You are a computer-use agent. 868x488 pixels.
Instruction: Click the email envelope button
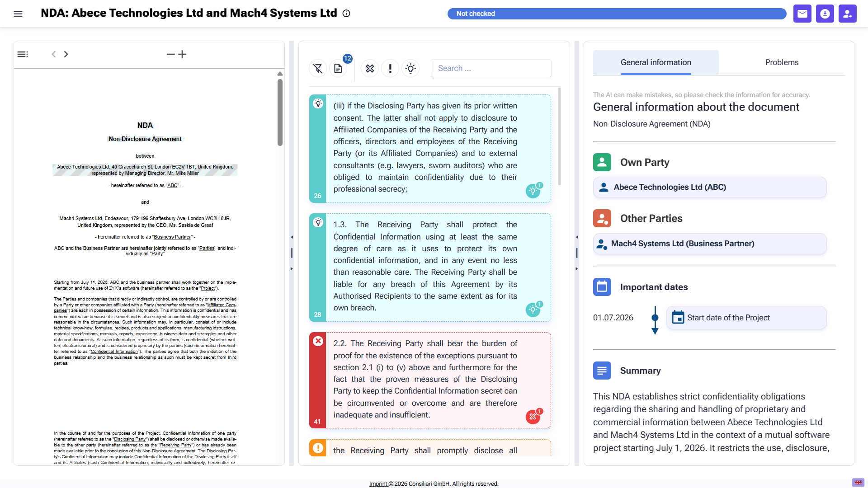click(x=802, y=14)
